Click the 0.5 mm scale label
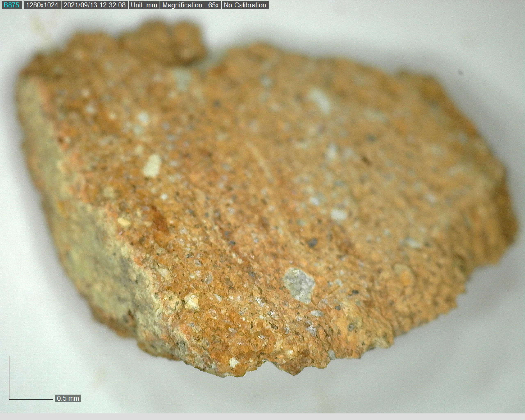Image resolution: width=525 pixels, height=420 pixels. pos(68,398)
